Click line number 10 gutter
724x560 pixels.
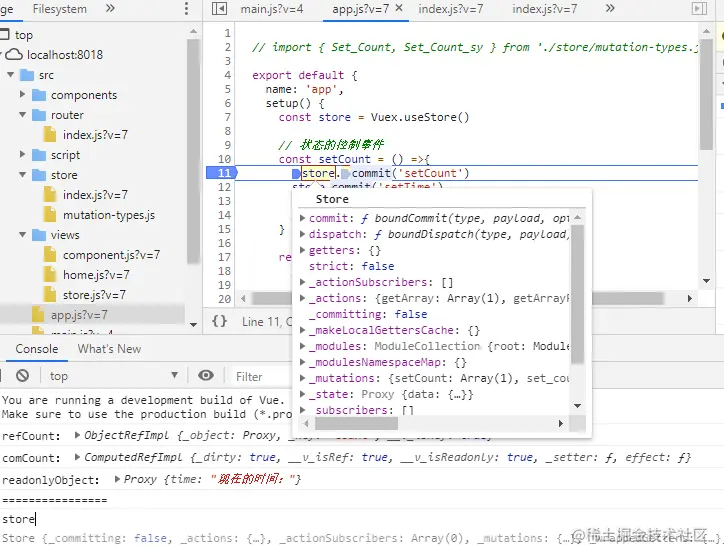224,159
